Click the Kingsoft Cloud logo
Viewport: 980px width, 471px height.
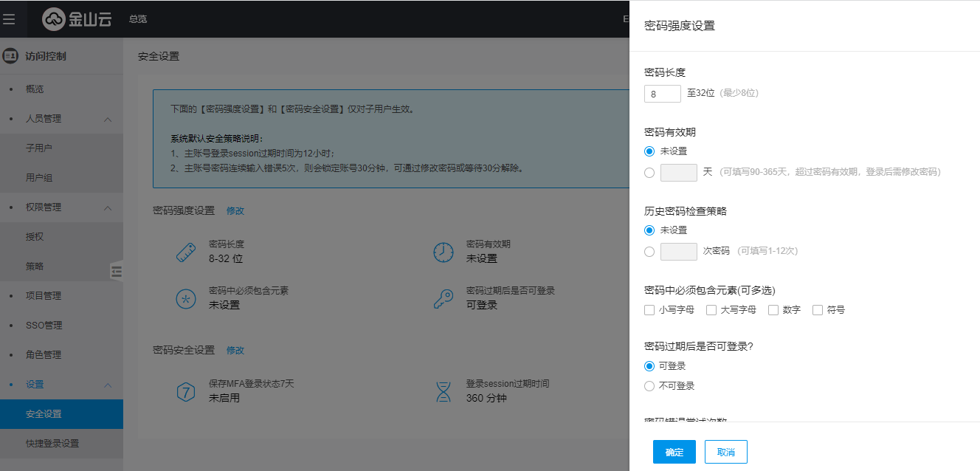pos(77,19)
